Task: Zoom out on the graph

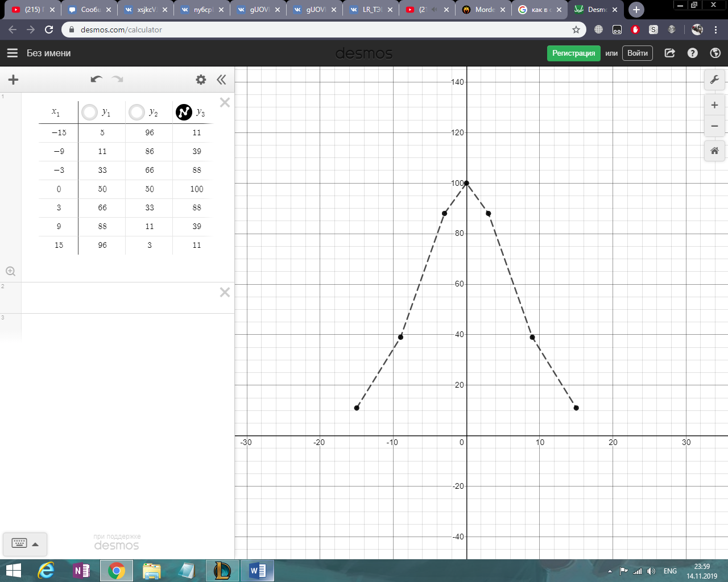Action: [714, 126]
